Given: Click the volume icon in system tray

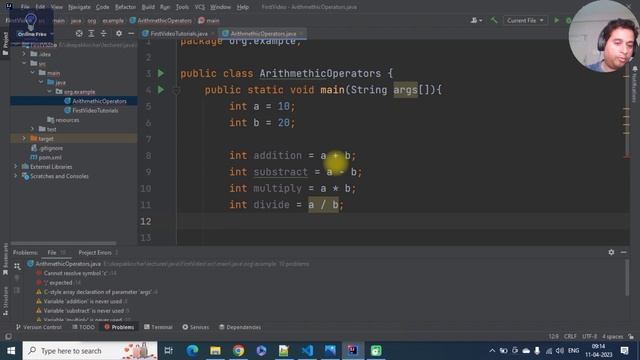Looking at the screenshot, I should coord(560,351).
